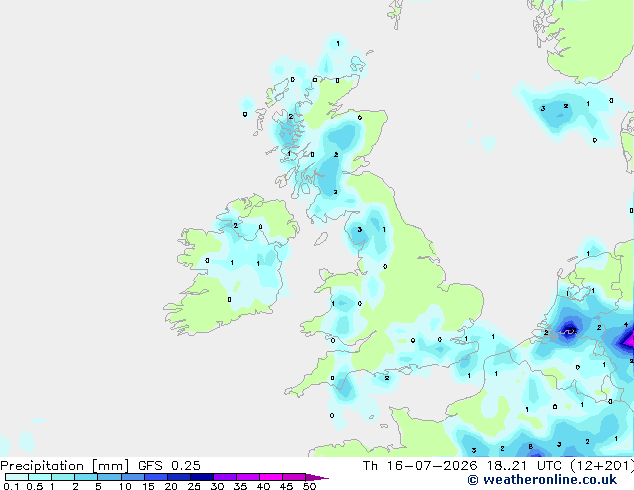Click the '18..21 UTC' time range text
Image resolution: width=634 pixels, height=490 pixels.
(x=524, y=466)
